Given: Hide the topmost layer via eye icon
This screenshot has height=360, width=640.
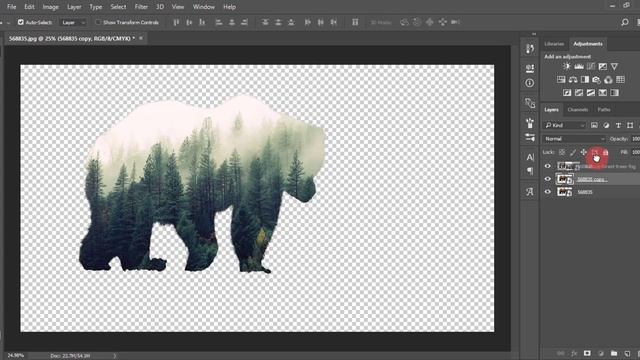Looking at the screenshot, I should 548,166.
